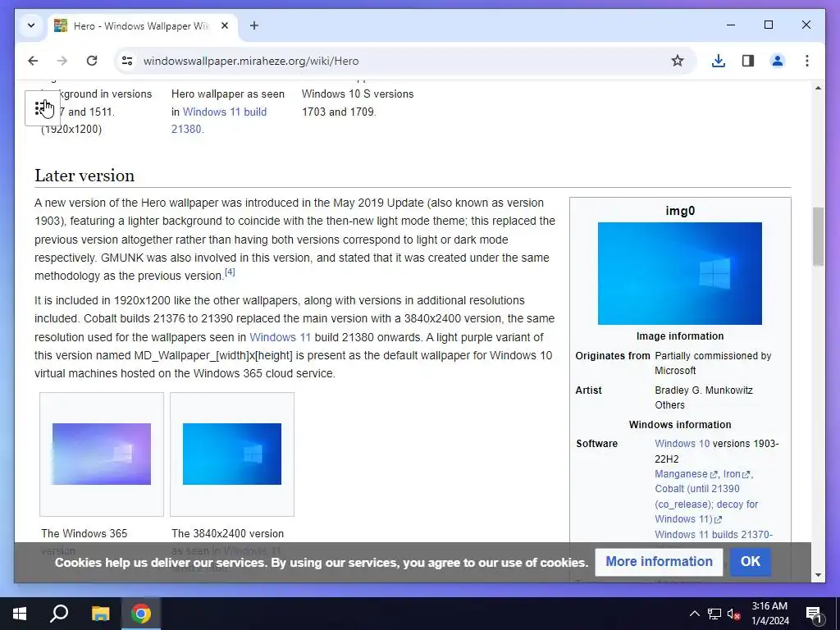The height and width of the screenshot is (630, 840).
Task: Follow the Windows 10 link in infobox
Action: click(x=682, y=444)
